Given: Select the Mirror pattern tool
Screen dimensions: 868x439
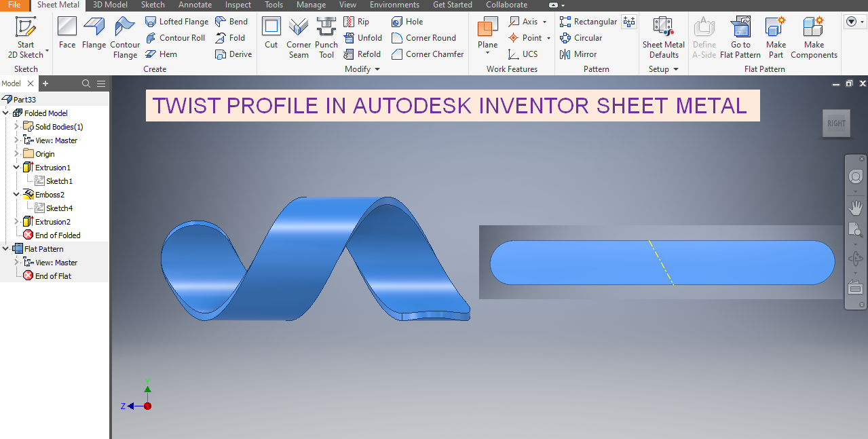Looking at the screenshot, I should coord(578,54).
